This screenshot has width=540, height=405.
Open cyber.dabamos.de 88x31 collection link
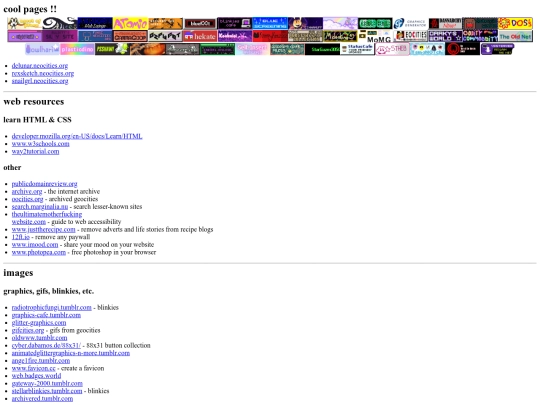tap(46, 345)
